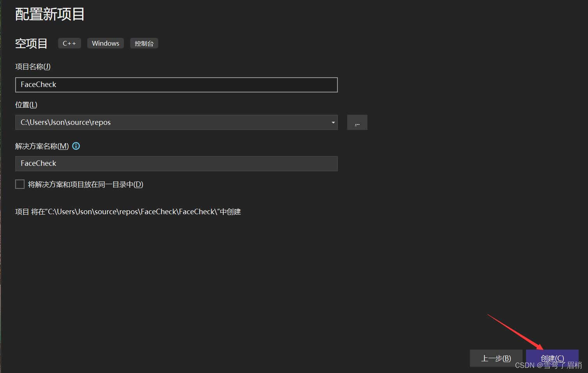
Task: Click the info icon beside solution name
Action: [76, 146]
